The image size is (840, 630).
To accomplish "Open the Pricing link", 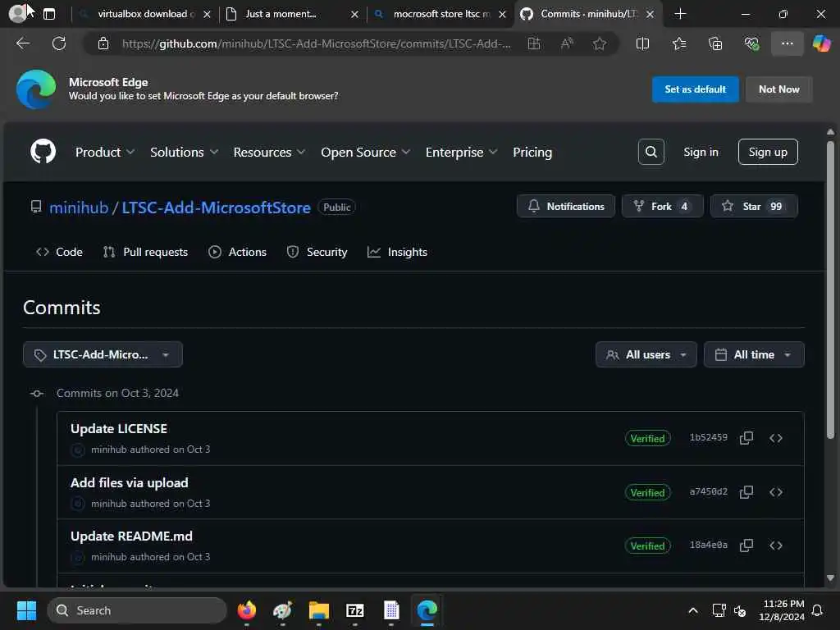I will (532, 152).
